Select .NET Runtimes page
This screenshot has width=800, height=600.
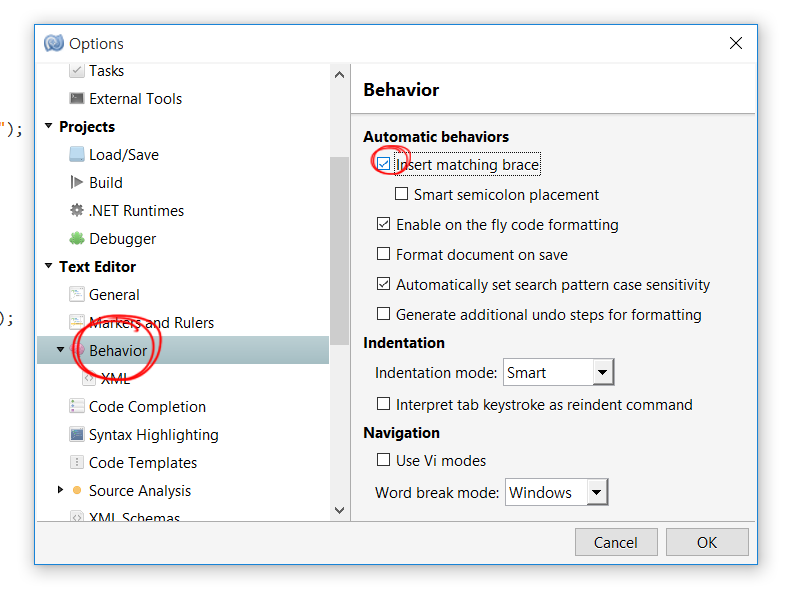pyautogui.click(x=136, y=211)
